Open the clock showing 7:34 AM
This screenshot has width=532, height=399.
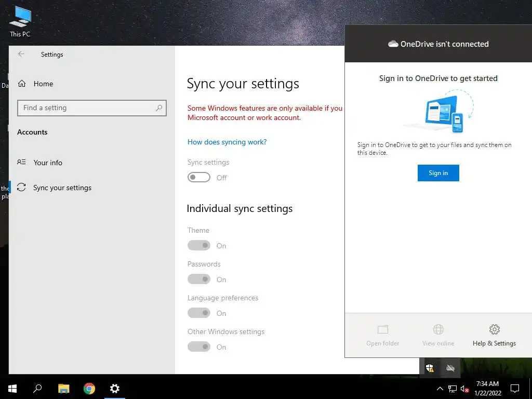(x=487, y=389)
